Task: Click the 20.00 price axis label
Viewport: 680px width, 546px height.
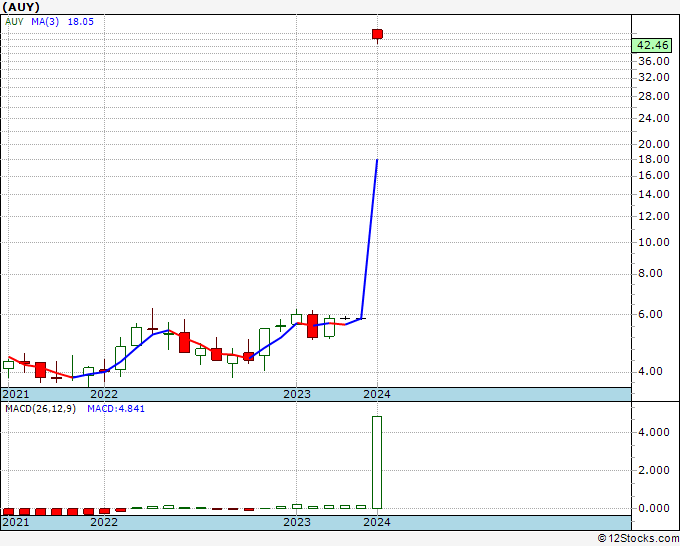Action: (x=654, y=144)
